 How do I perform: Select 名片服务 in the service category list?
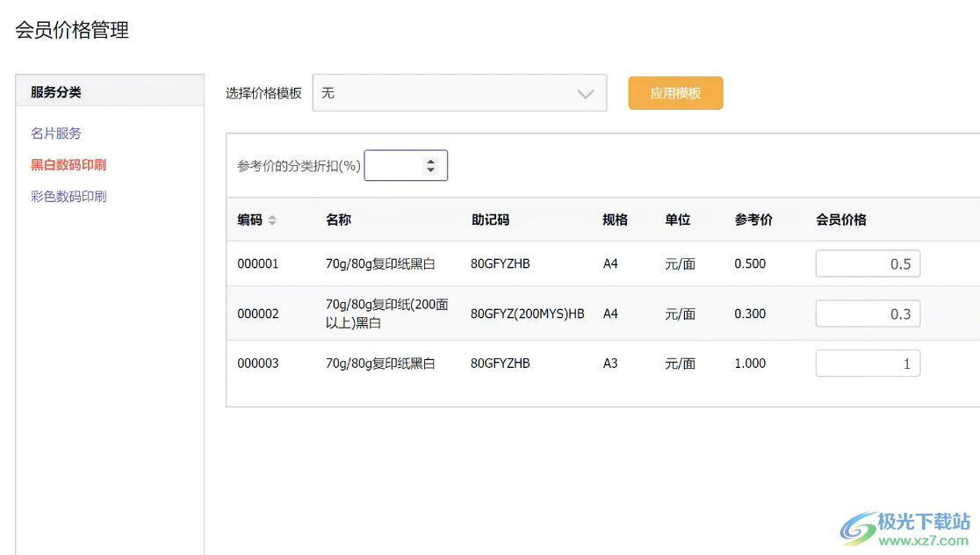tap(56, 133)
